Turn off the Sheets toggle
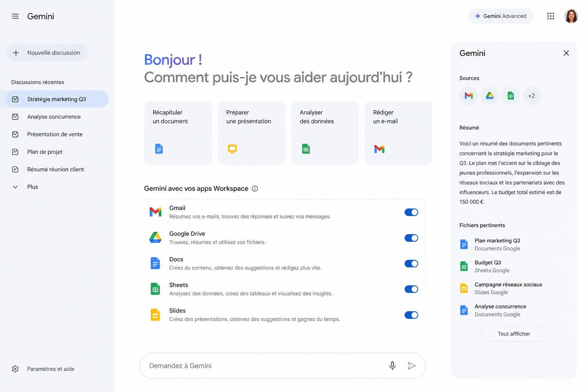The width and height of the screenshot is (588, 392). click(411, 289)
